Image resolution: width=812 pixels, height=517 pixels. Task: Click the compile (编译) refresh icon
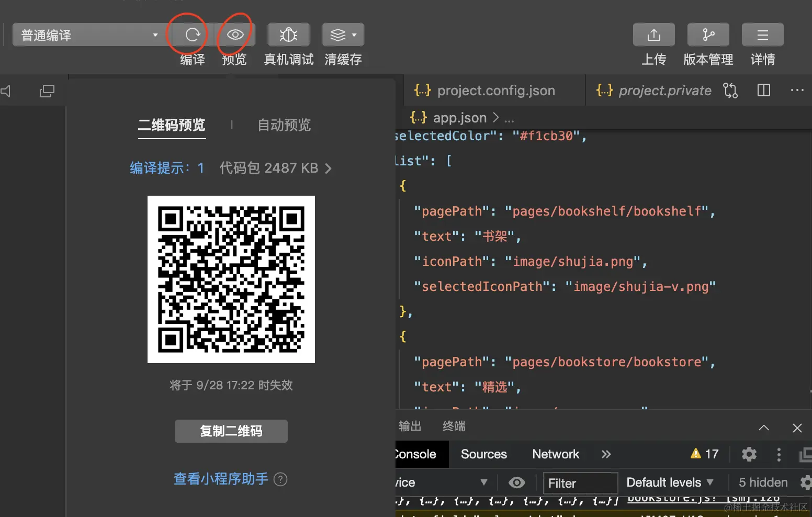point(193,35)
